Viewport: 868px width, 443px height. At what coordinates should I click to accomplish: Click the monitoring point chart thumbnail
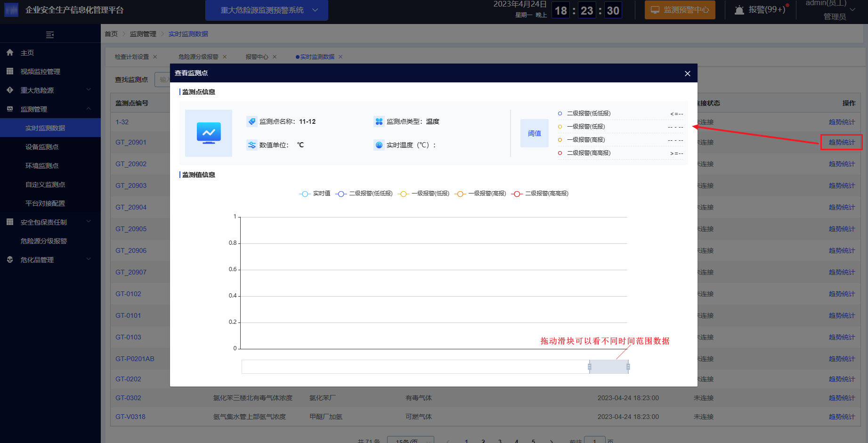[x=209, y=133]
